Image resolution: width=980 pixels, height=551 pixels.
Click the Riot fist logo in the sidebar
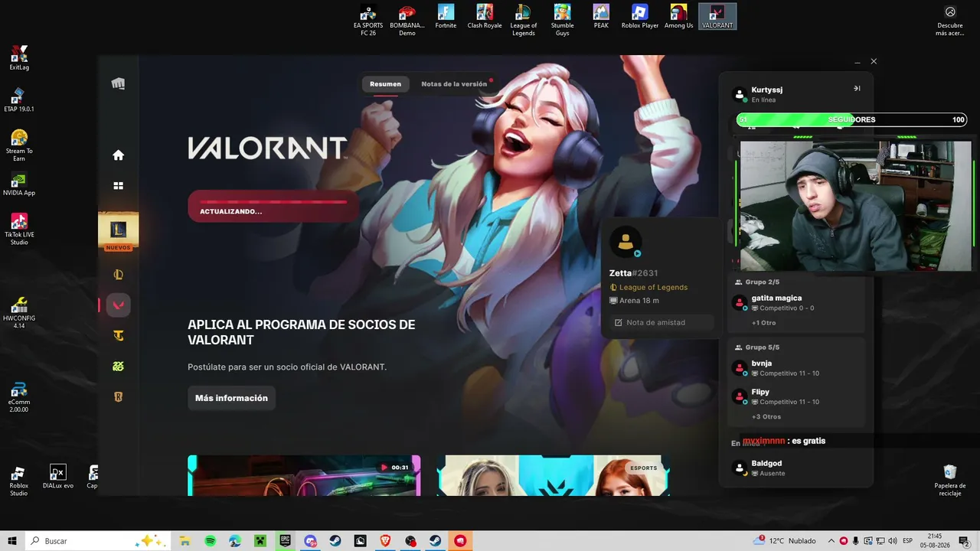pos(118,83)
